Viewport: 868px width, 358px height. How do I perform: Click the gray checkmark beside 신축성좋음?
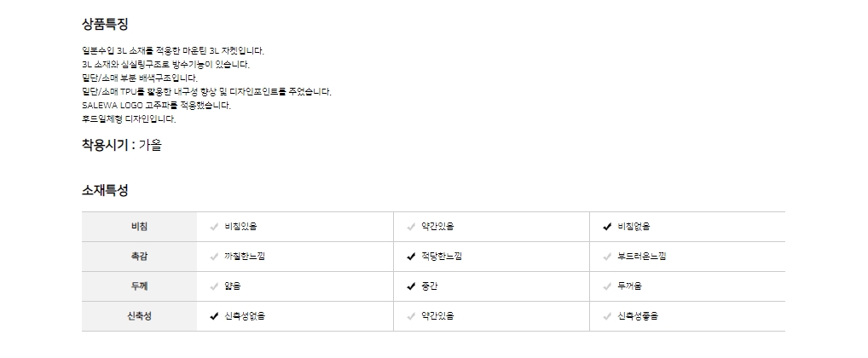(x=607, y=316)
